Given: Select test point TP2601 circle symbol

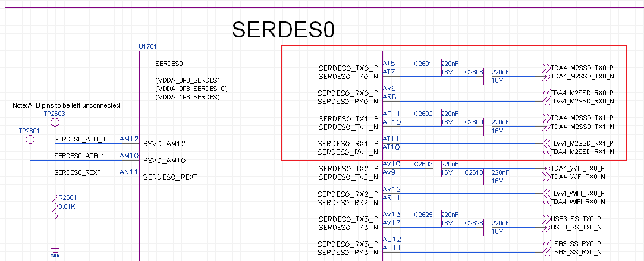Looking at the screenshot, I should click(30, 140).
